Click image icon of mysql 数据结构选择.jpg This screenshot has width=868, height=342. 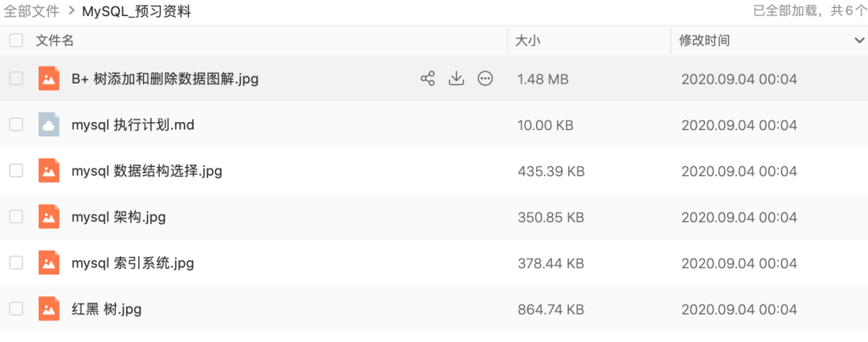[49, 170]
